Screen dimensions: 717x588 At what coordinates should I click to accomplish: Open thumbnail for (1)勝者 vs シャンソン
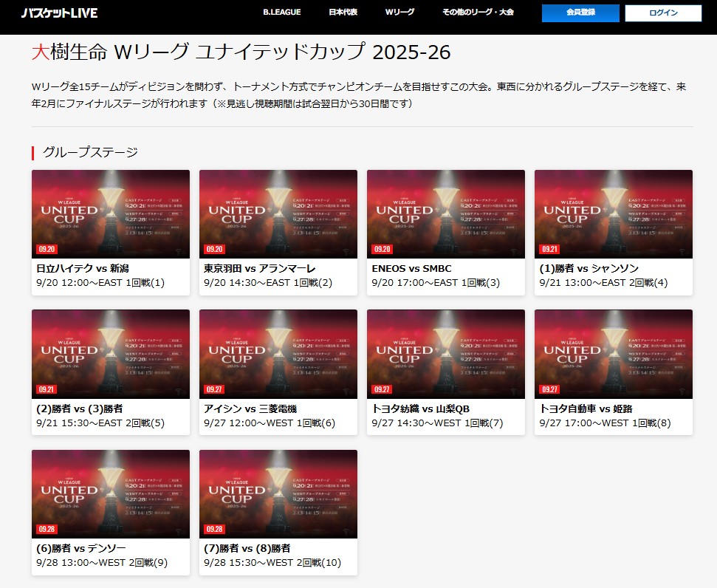pyautogui.click(x=613, y=214)
